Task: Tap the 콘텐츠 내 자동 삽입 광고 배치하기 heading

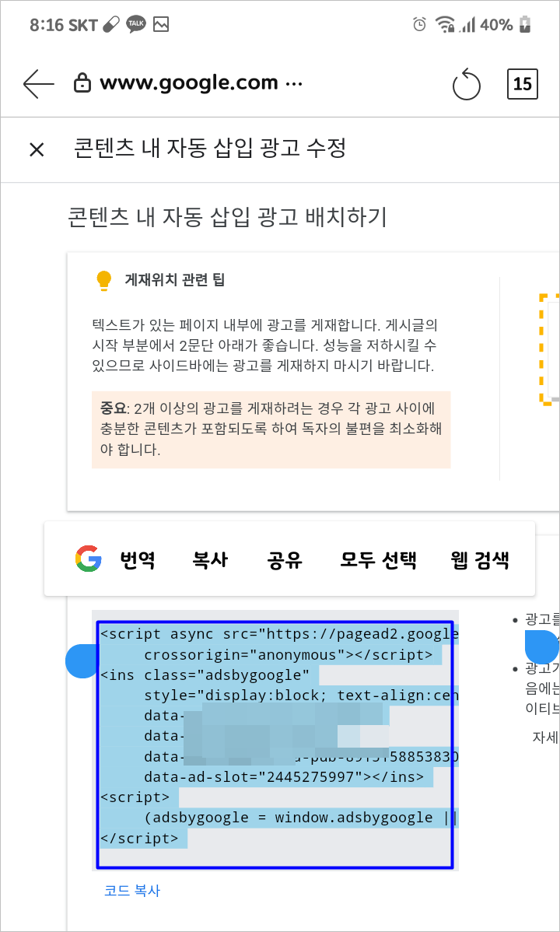Action: click(x=228, y=218)
